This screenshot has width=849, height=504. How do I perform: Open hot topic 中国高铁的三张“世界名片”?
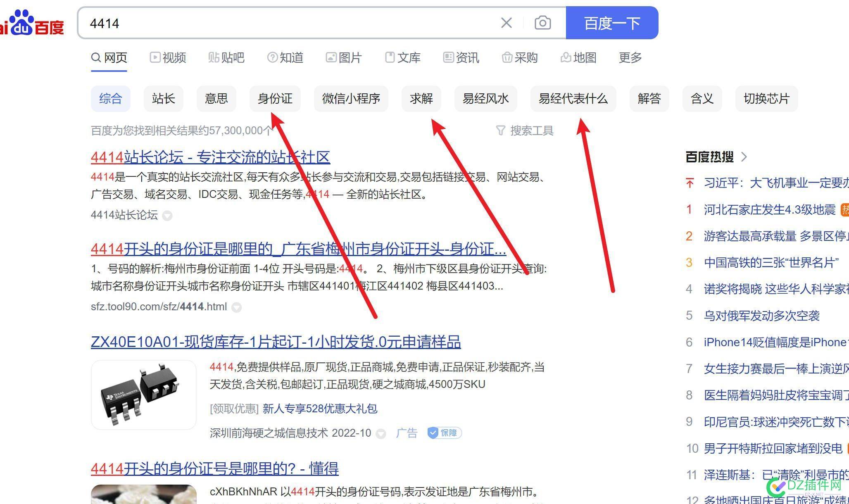(x=771, y=263)
